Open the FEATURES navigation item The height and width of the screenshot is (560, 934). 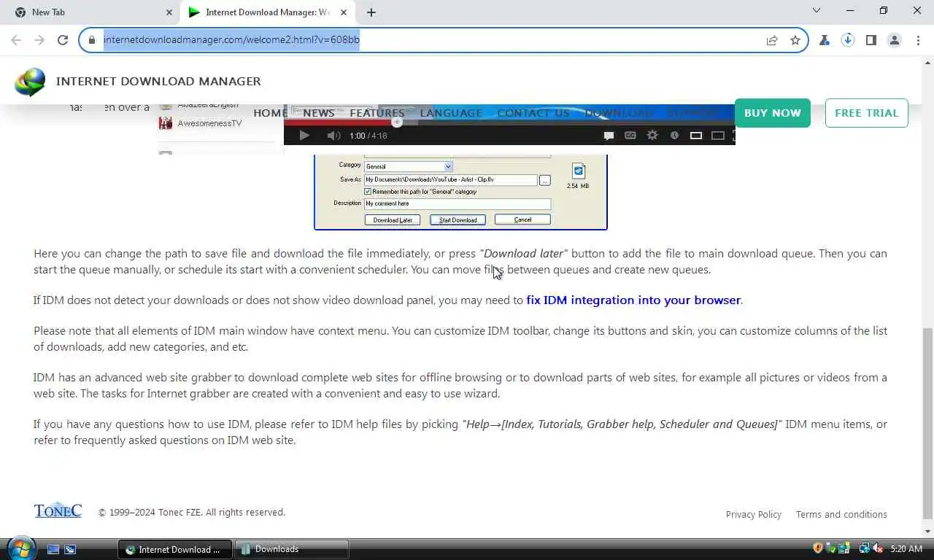tap(377, 113)
